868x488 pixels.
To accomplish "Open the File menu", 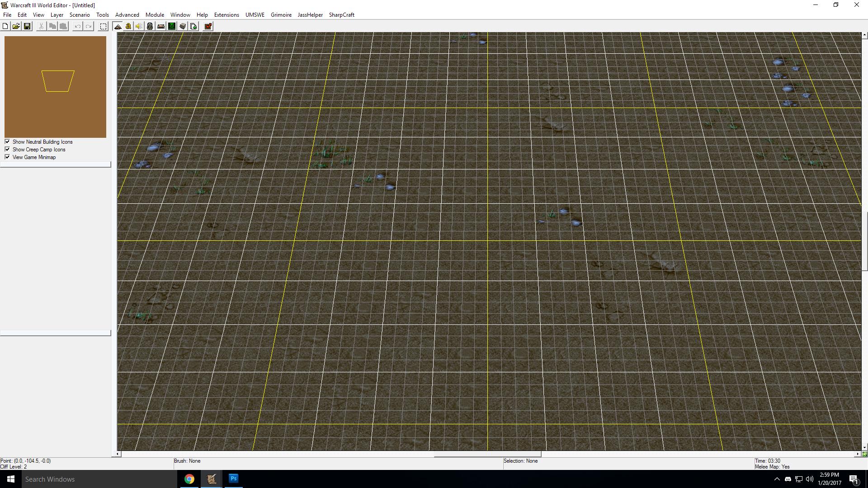I will coord(7,14).
